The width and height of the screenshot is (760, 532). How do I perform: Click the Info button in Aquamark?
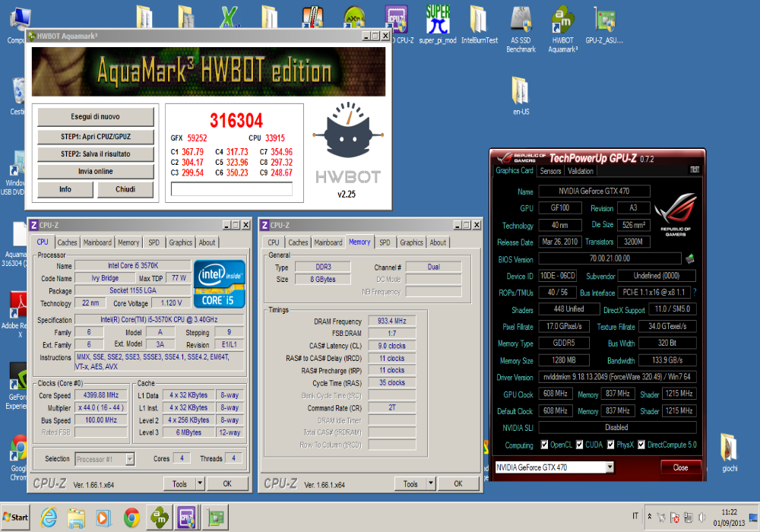65,189
